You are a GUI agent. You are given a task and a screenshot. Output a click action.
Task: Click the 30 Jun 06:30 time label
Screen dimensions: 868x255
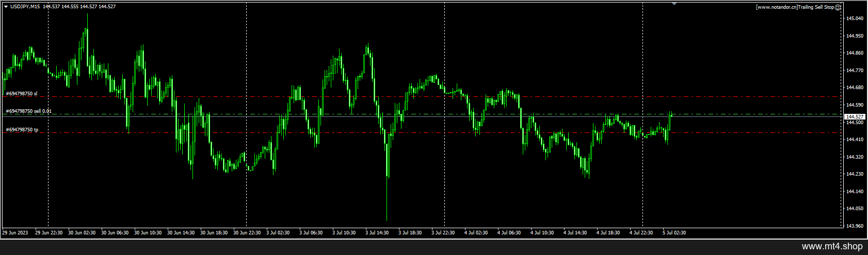pyautogui.click(x=115, y=233)
